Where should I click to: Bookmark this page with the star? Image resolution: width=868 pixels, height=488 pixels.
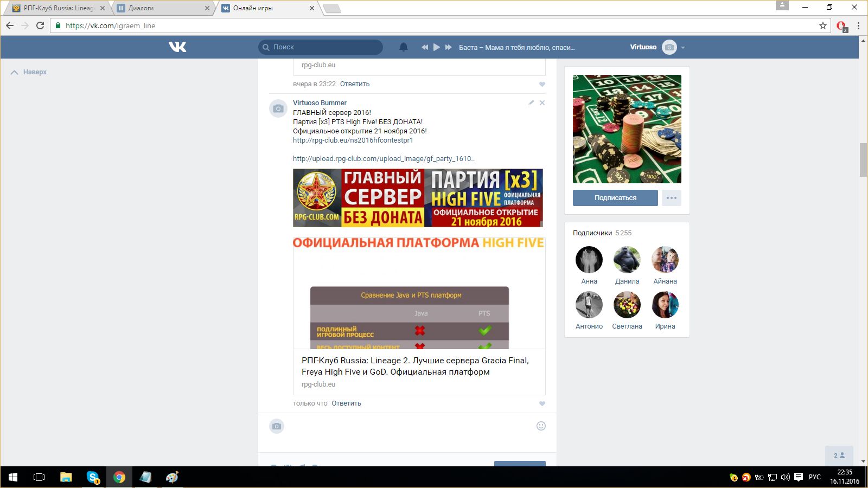(823, 25)
